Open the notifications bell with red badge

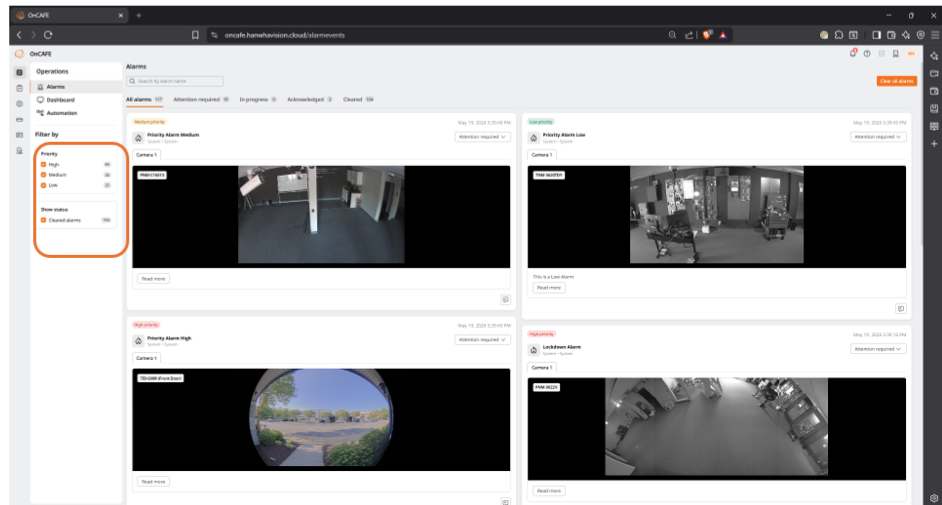pyautogui.click(x=852, y=53)
